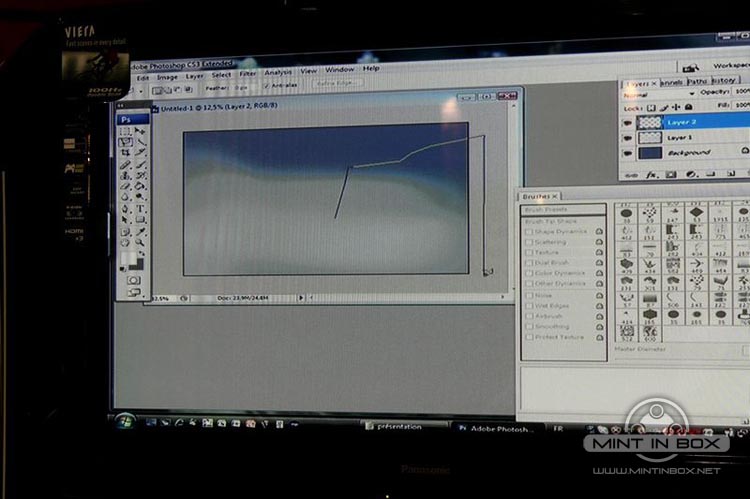Click the foreground color swatch
Image resolution: width=750 pixels, height=499 pixels.
pyautogui.click(x=127, y=259)
